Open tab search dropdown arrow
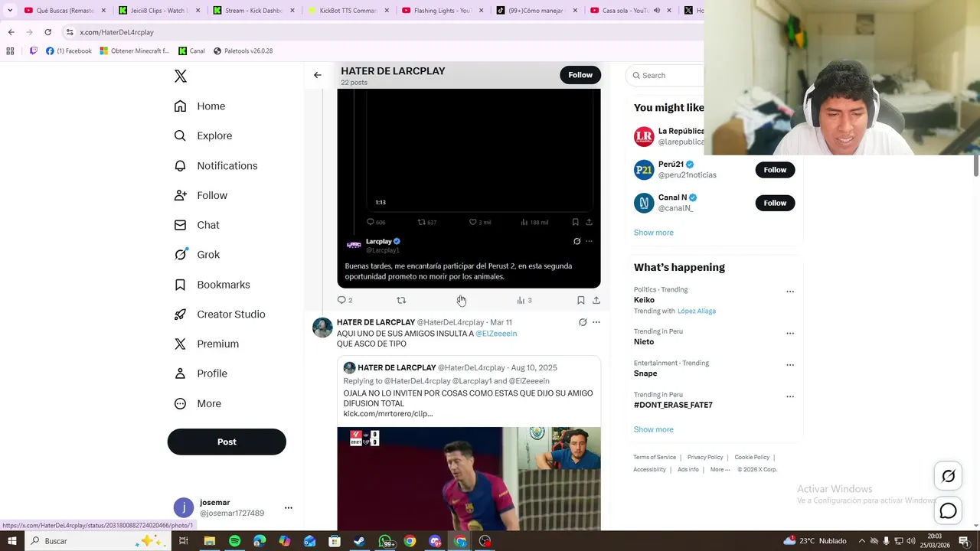 point(10,11)
